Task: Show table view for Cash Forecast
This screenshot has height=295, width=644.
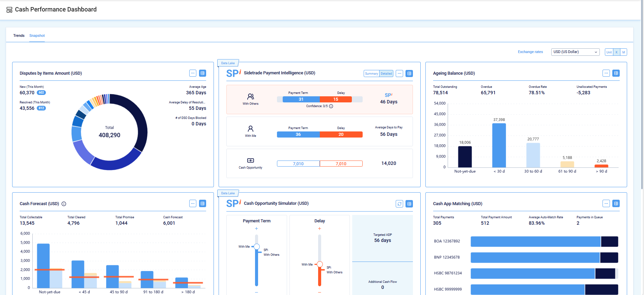Action: click(x=202, y=203)
